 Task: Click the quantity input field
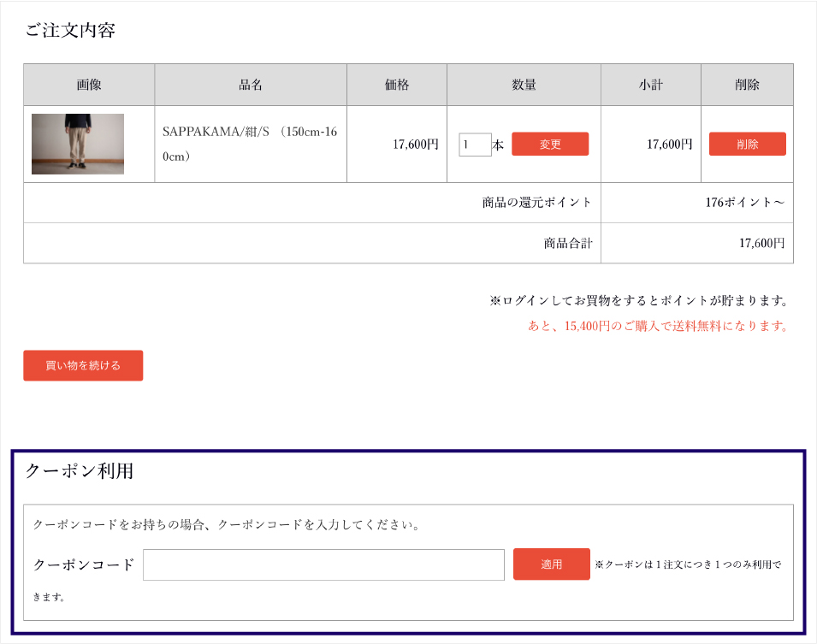475,145
